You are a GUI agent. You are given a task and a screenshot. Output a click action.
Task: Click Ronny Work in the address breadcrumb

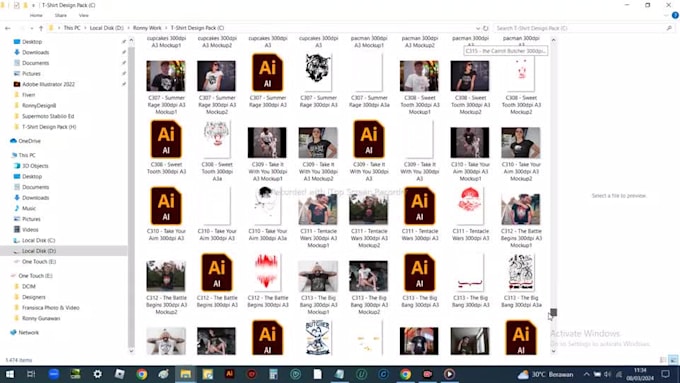pos(147,28)
